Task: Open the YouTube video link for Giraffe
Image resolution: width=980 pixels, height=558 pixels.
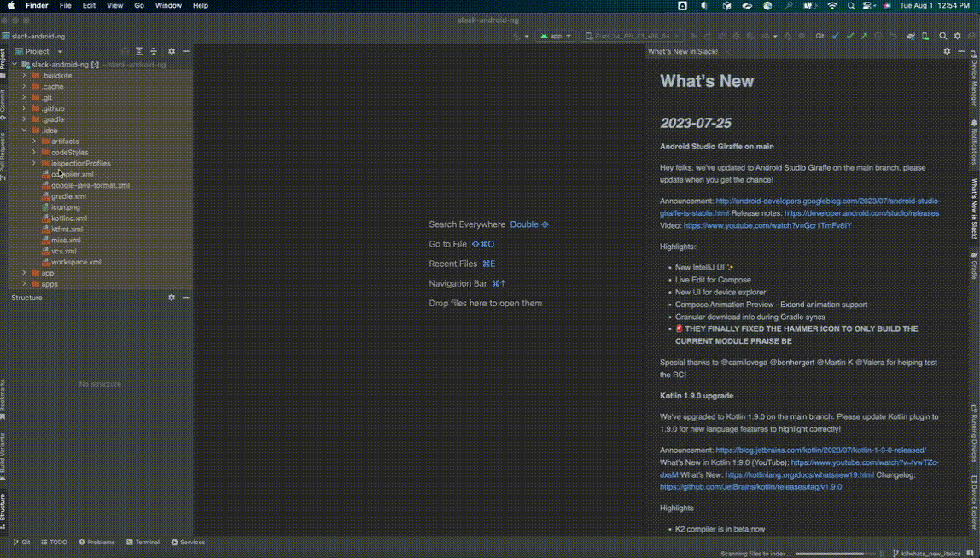Action: coord(767,225)
